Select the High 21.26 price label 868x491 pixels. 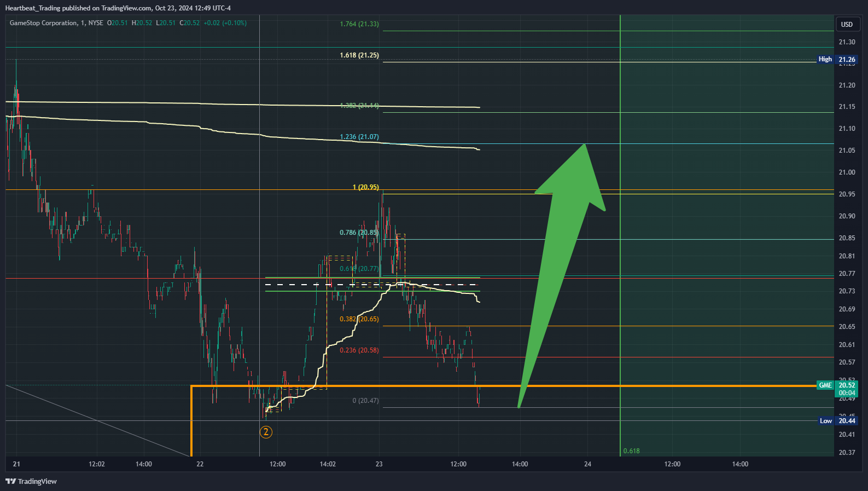[x=837, y=59]
